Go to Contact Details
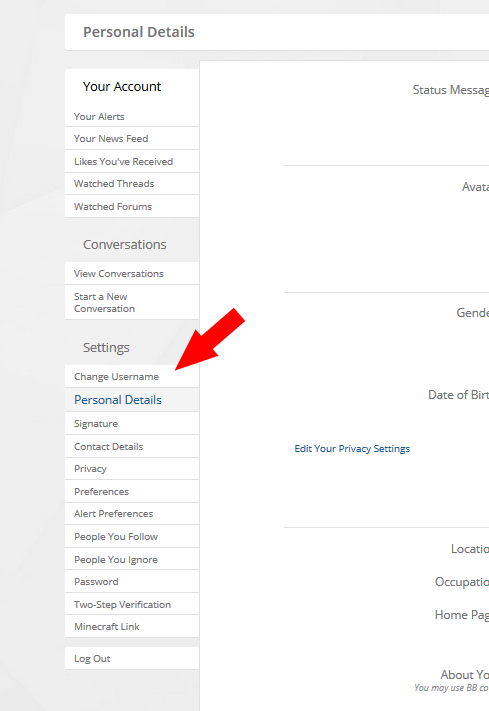This screenshot has width=489, height=711. tap(132, 447)
